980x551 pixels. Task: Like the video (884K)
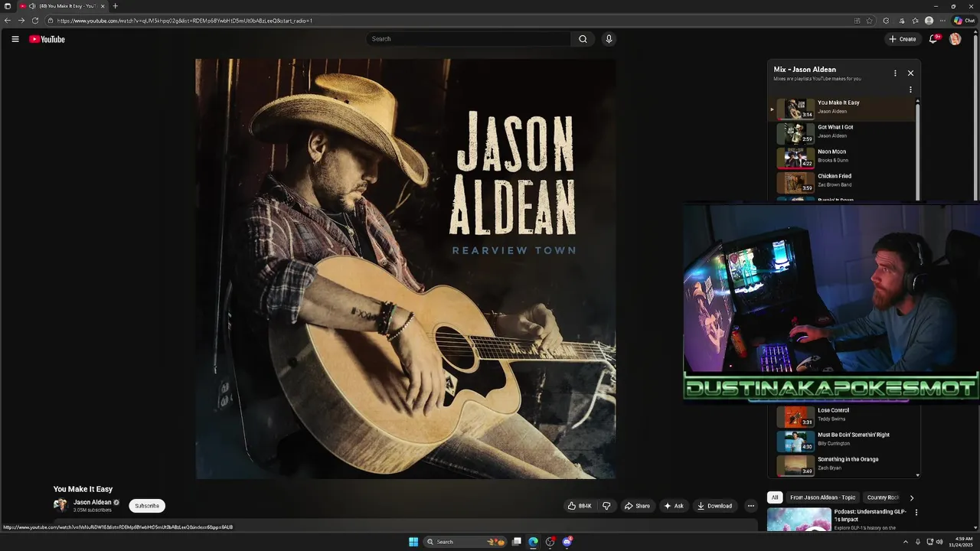(580, 506)
